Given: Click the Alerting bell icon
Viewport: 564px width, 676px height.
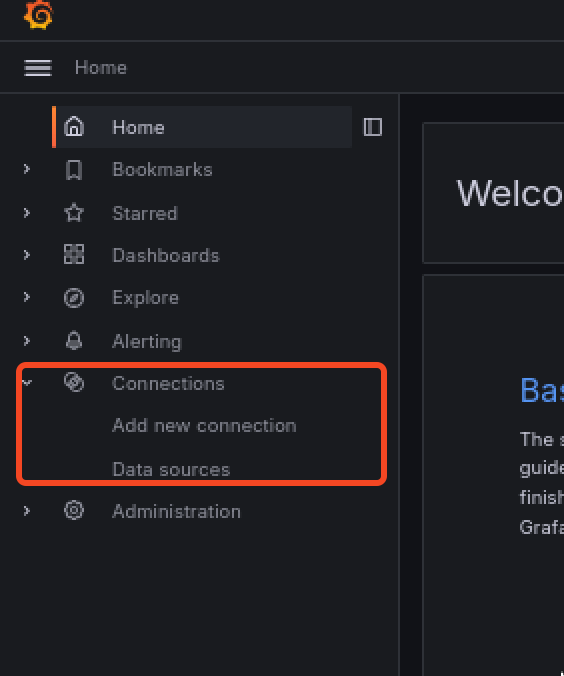Looking at the screenshot, I should click(x=74, y=341).
